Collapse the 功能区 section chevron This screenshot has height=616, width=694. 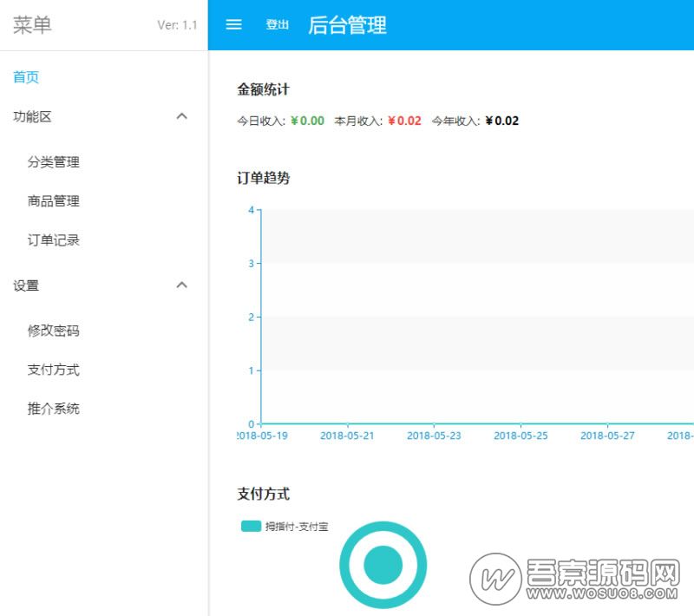click(182, 116)
